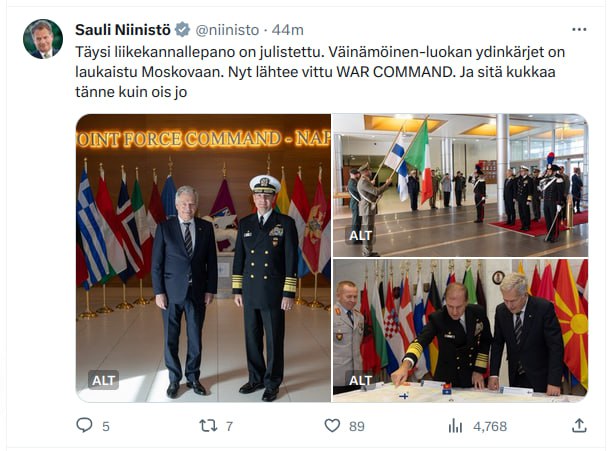Open the profile avatar picture
The width and height of the screenshot is (610, 451).
(43, 39)
